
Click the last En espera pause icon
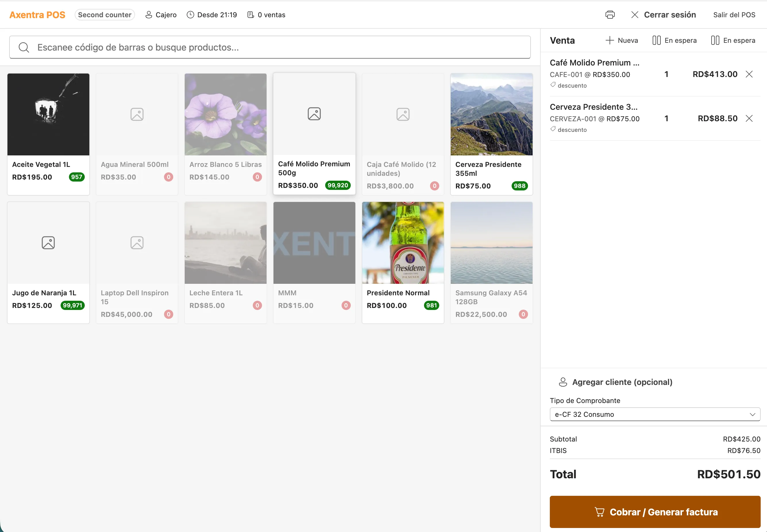[715, 40]
